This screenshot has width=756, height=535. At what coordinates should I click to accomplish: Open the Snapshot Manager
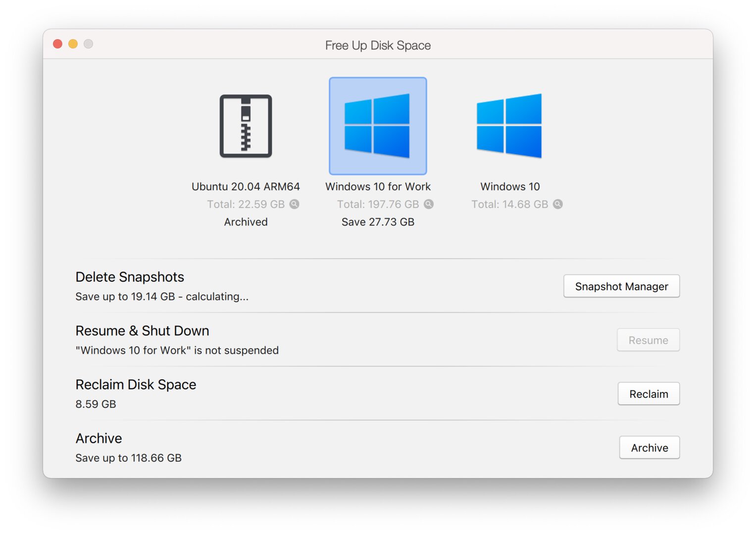[621, 286]
